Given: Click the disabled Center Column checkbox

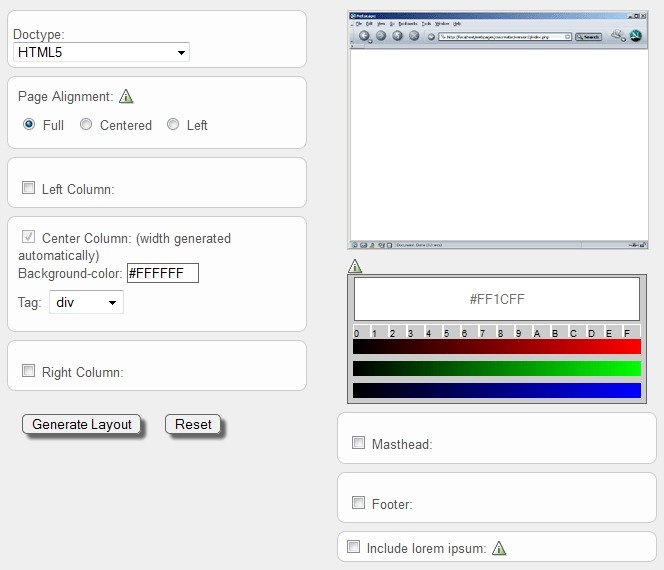Looking at the screenshot, I should (28, 236).
